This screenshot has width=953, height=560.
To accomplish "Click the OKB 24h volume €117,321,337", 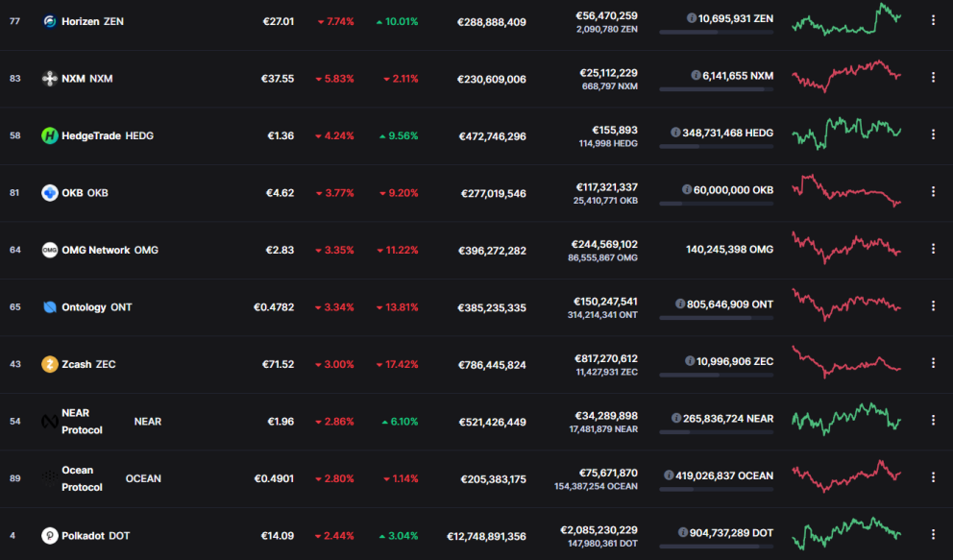I will 606,187.
